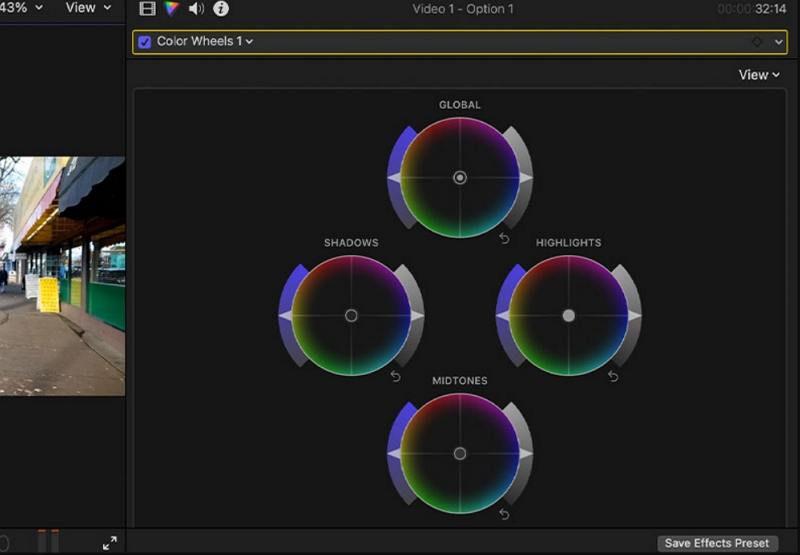Open the viewer zoom percentage menu
The height and width of the screenshot is (555, 800).
click(22, 8)
